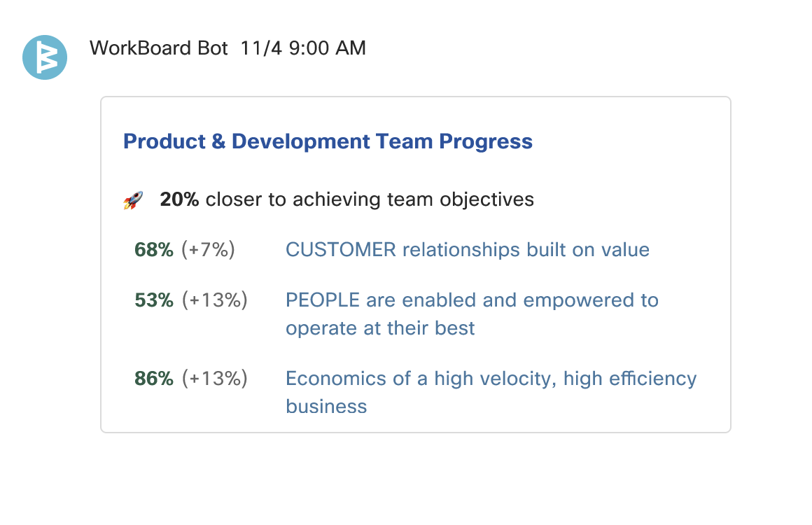
Task: Open Economics of a high velocity objective
Action: pyautogui.click(x=491, y=392)
